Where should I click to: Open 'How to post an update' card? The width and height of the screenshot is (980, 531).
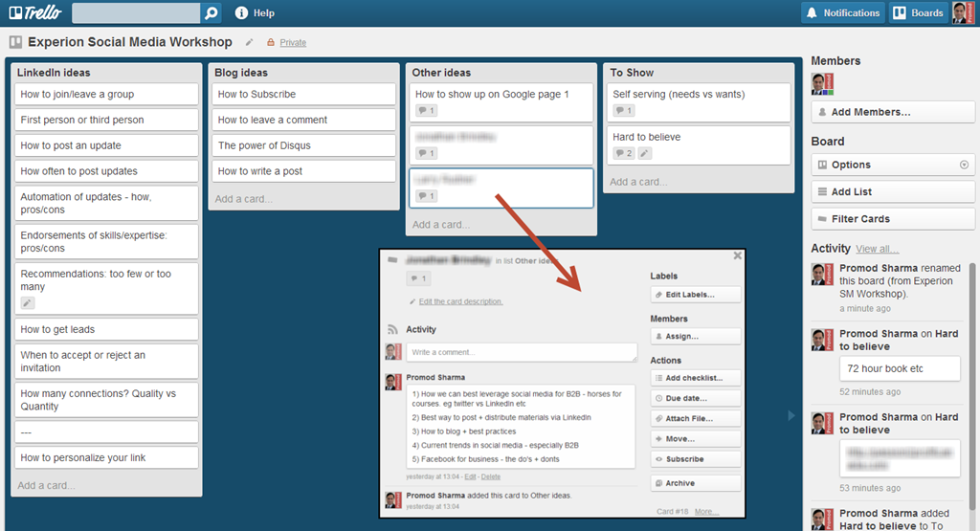(106, 145)
